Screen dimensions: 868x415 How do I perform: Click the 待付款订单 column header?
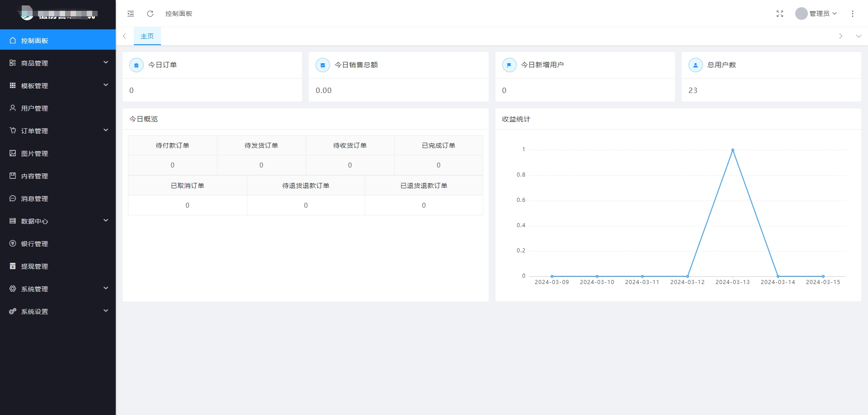(x=173, y=145)
